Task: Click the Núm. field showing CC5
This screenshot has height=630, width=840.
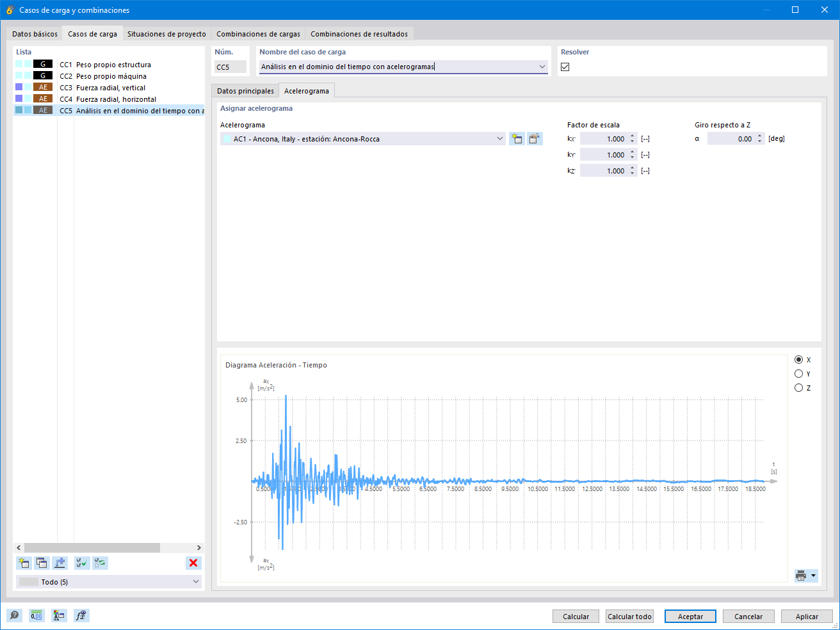Action: tap(230, 67)
